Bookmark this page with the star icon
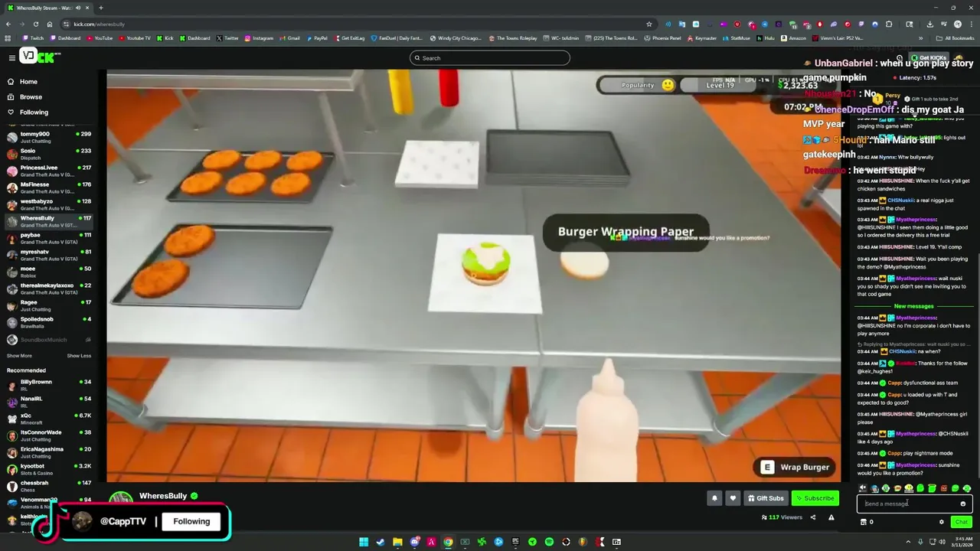The height and width of the screenshot is (551, 980). (649, 24)
